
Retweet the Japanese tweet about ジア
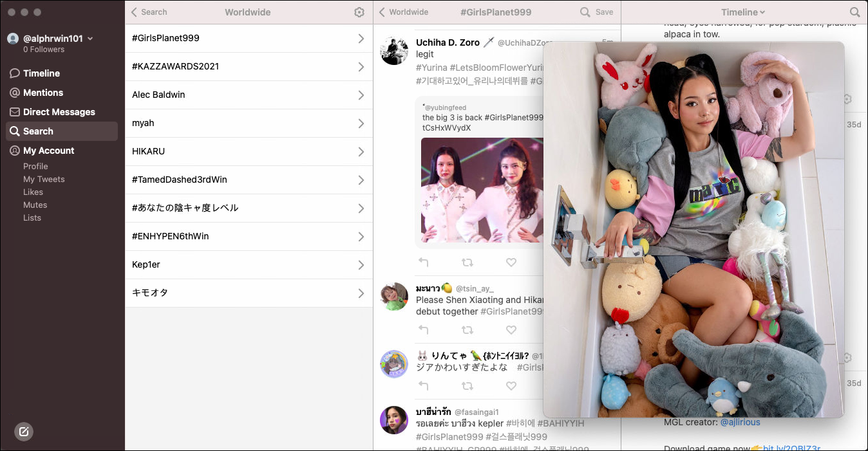pyautogui.click(x=467, y=386)
